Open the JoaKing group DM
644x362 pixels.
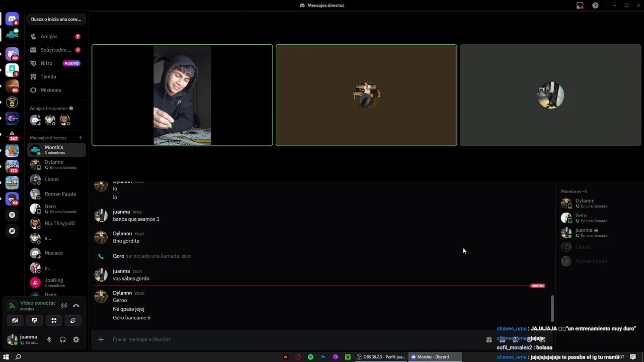point(56,283)
